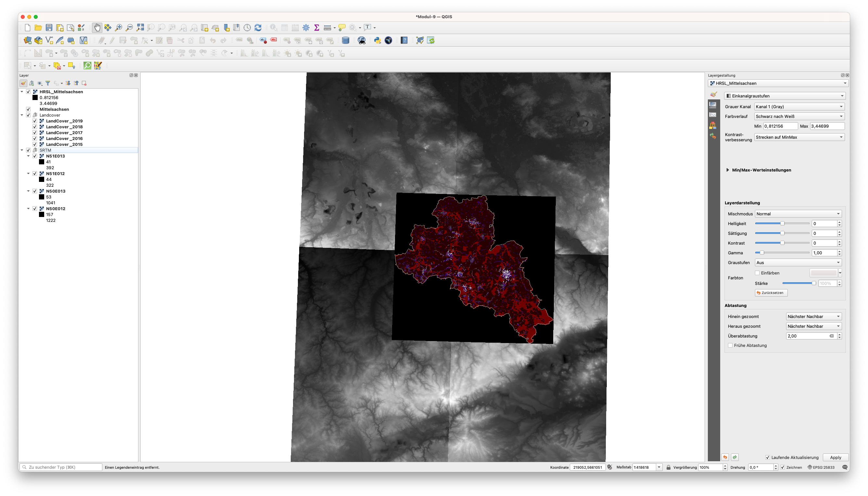Click the Apply button
This screenshot has width=868, height=496.
coord(835,457)
